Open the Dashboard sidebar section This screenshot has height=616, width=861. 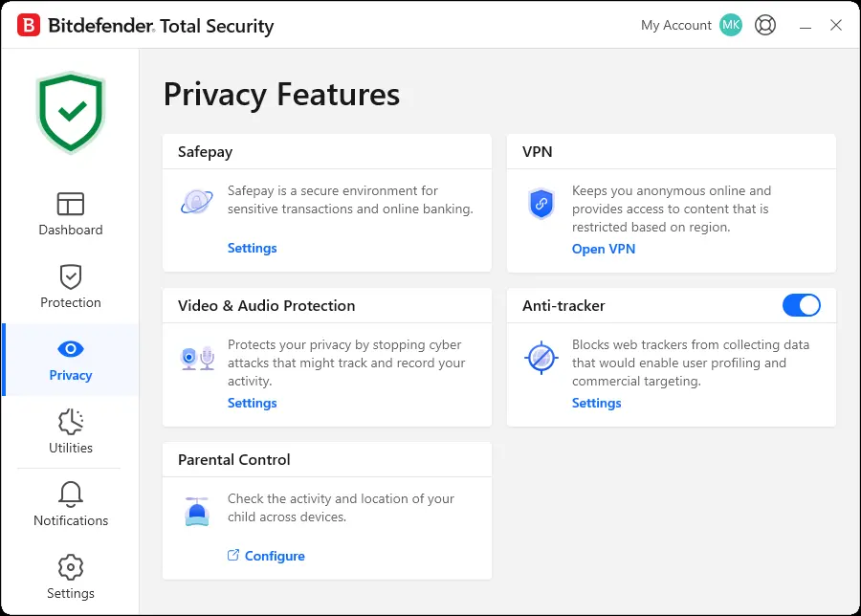[70, 214]
